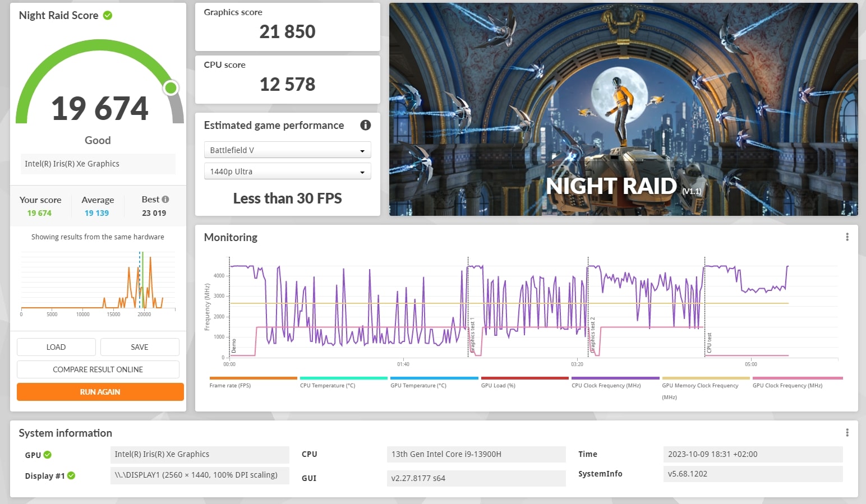Click COMPARE RESULT ONLINE button
866x504 pixels.
pyautogui.click(x=98, y=369)
